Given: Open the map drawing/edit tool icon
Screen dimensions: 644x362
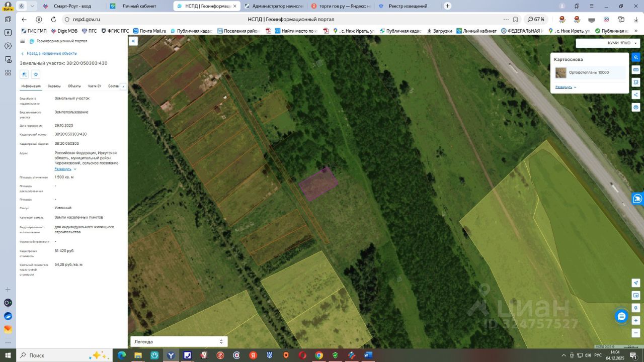Looking at the screenshot, I should pos(636,82).
